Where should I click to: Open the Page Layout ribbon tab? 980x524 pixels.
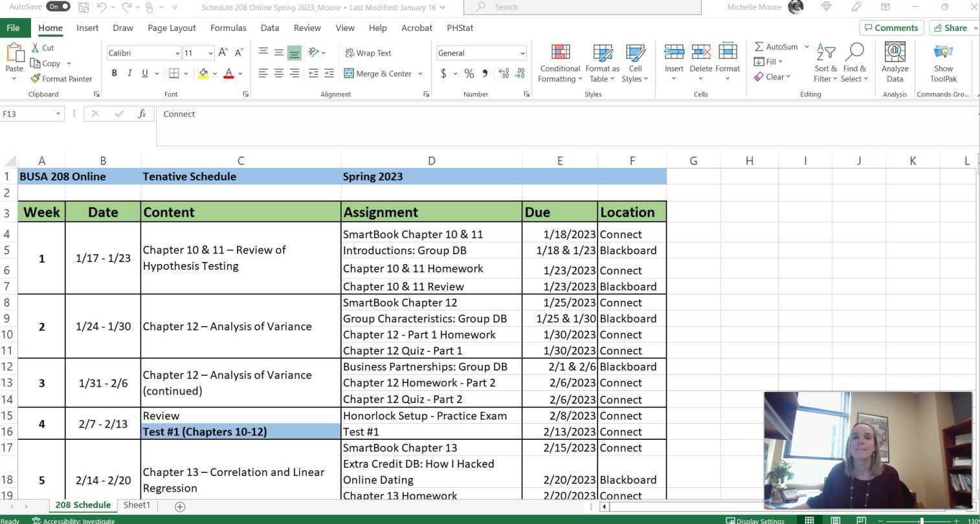coord(172,28)
